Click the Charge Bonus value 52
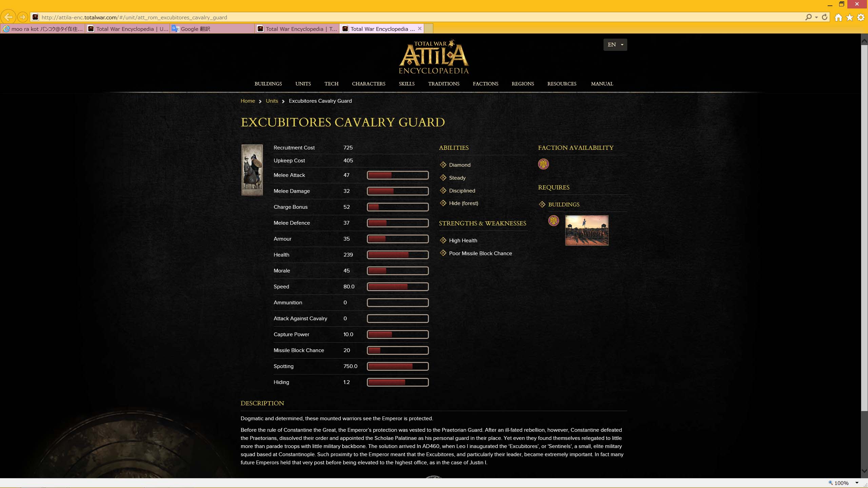 pos(347,207)
